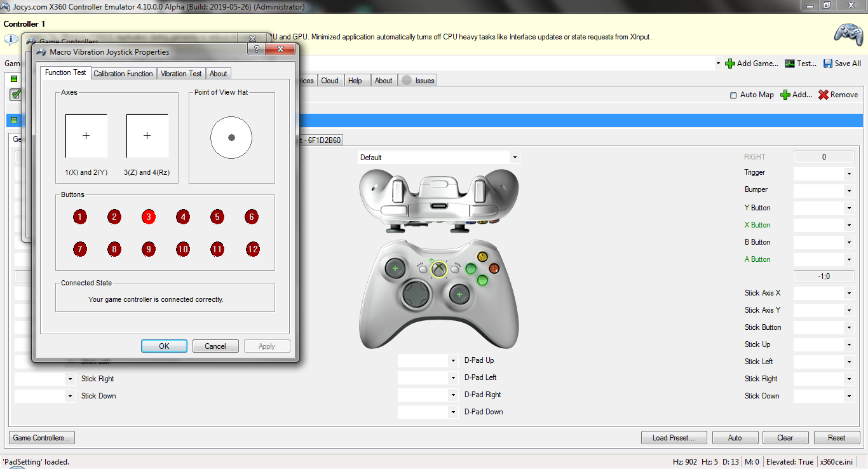Open the D-Pad Up mapping dropdown
Viewport: 868px width, 469px height.
click(x=453, y=360)
